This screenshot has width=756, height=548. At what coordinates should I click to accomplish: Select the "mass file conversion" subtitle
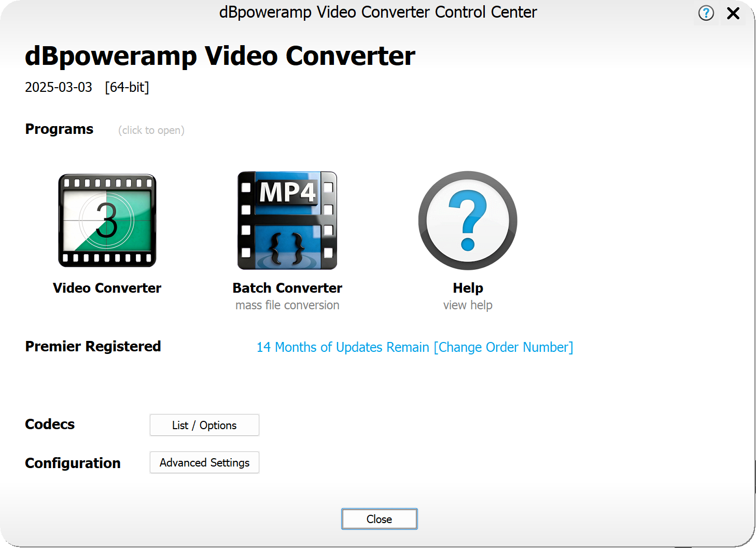(x=287, y=306)
